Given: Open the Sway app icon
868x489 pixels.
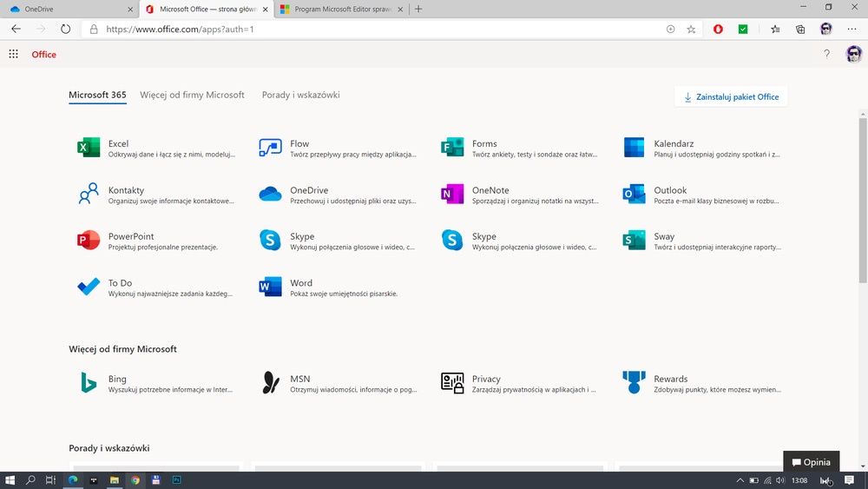Looking at the screenshot, I should tap(634, 241).
